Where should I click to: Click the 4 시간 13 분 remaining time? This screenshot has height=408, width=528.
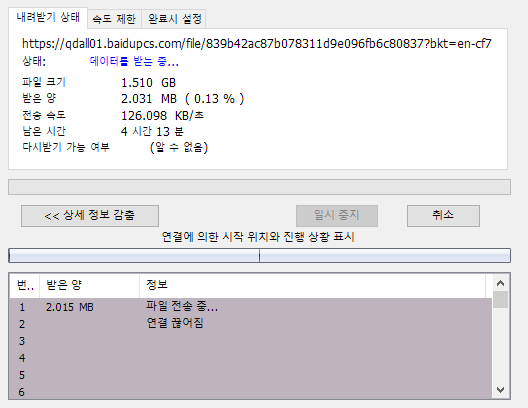(x=152, y=131)
